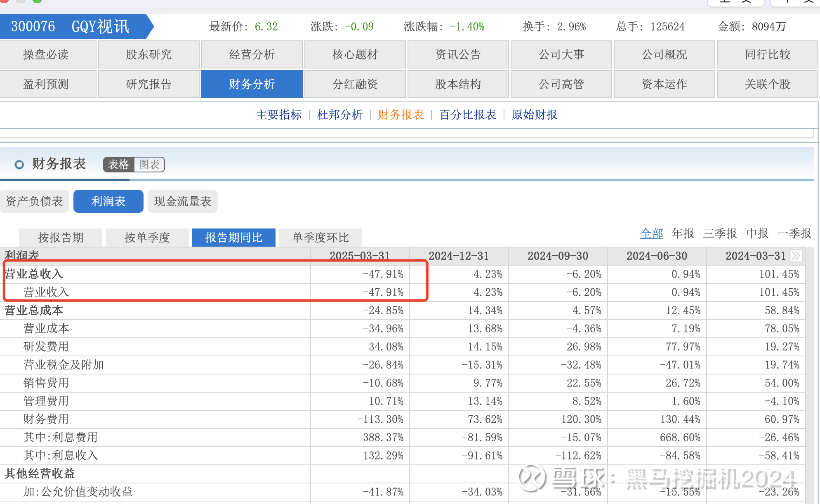820x504 pixels.
Task: Select the 加:公允价值变动收益 row label
Action: coord(78,492)
